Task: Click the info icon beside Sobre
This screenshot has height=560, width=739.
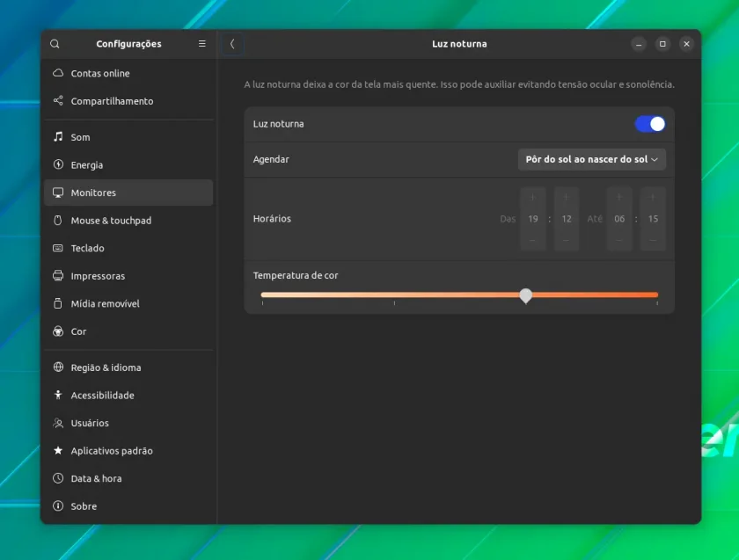Action: tap(58, 505)
